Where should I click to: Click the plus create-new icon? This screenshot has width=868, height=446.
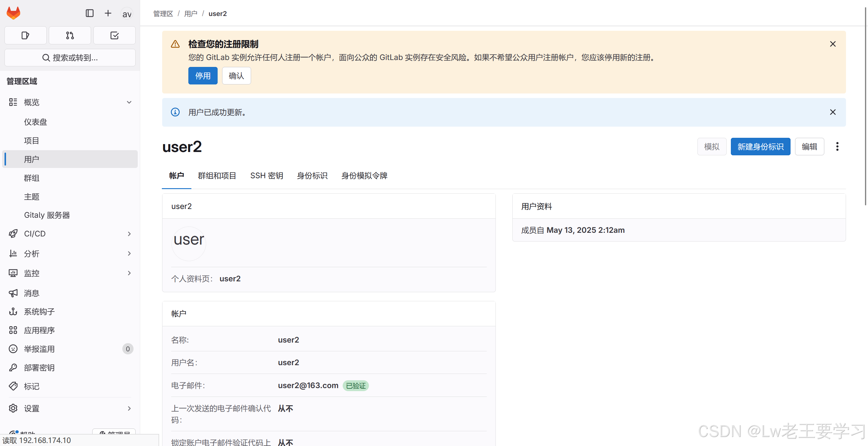108,13
